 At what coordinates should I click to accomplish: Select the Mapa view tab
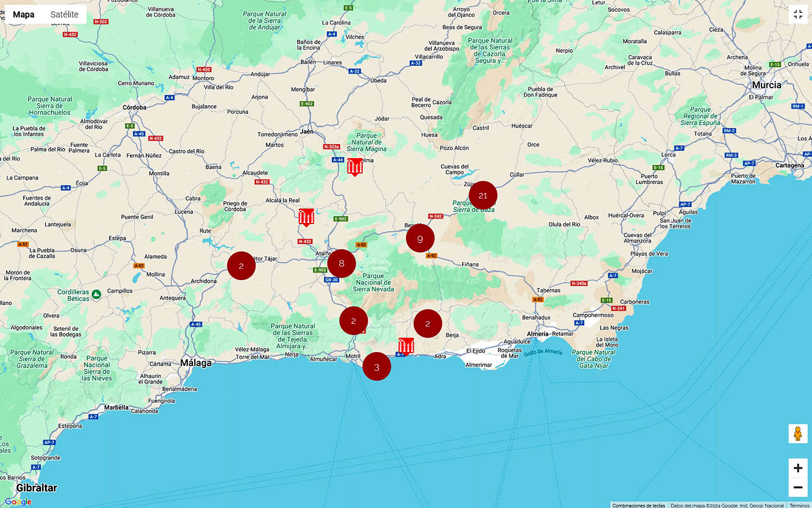click(24, 15)
